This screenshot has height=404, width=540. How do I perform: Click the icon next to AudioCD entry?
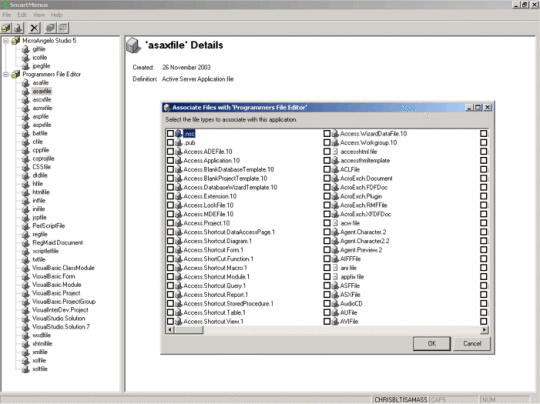(x=335, y=304)
